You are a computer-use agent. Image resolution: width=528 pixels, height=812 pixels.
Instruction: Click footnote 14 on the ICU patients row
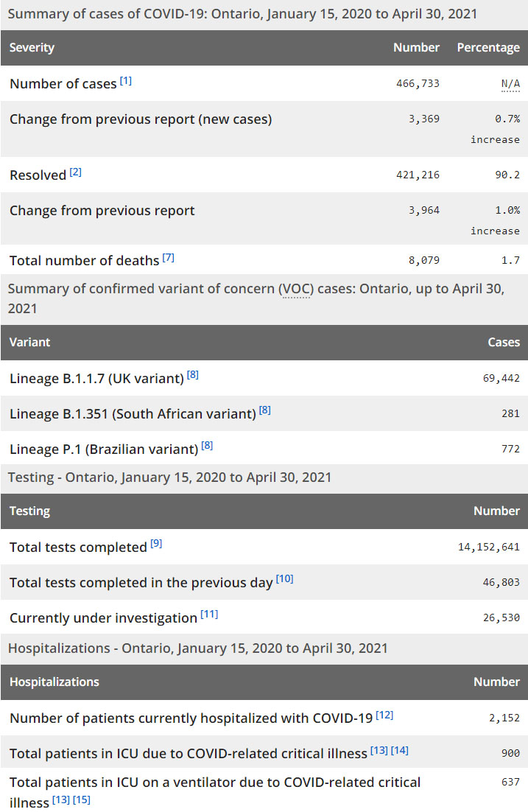tap(400, 750)
